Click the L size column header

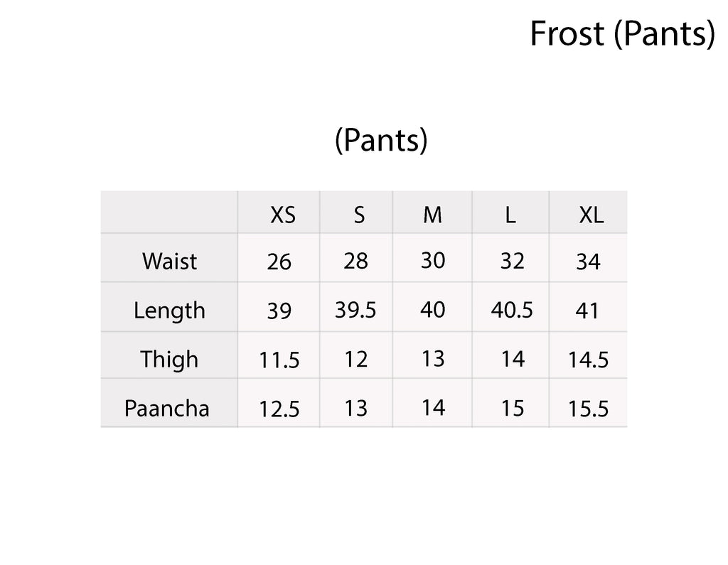click(510, 215)
